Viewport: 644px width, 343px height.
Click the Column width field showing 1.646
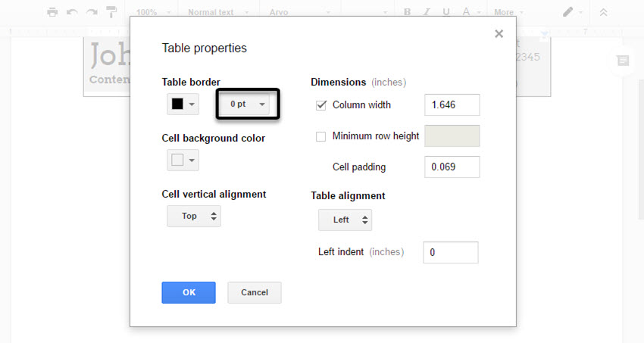point(452,105)
